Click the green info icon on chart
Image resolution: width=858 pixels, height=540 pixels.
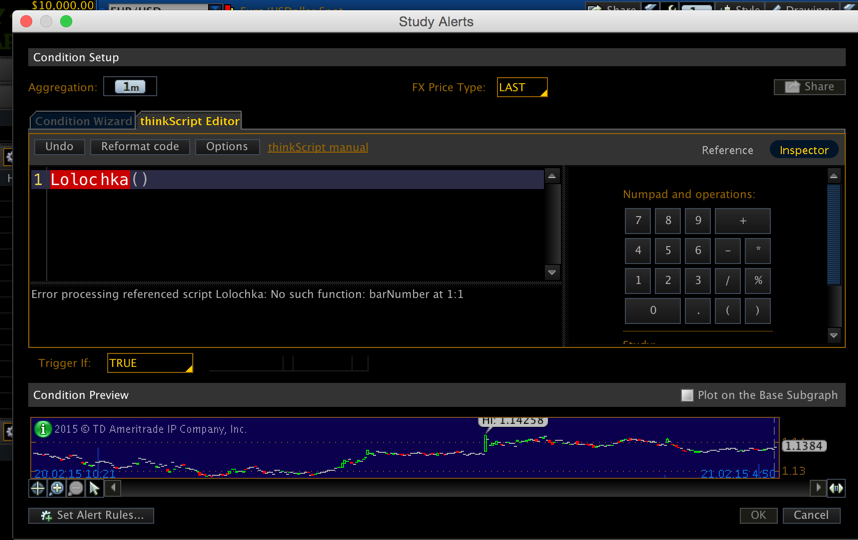(x=43, y=429)
